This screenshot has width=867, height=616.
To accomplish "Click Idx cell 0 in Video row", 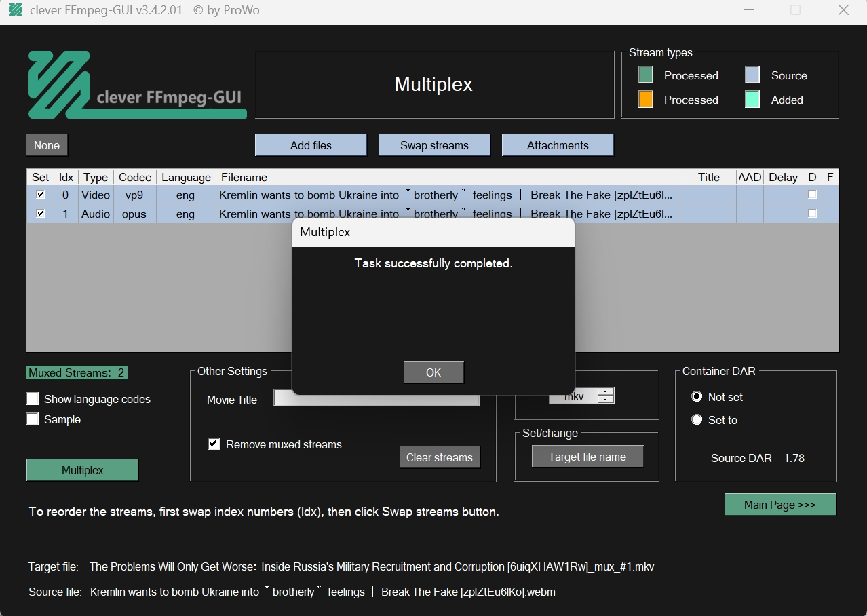I will pyautogui.click(x=66, y=195).
